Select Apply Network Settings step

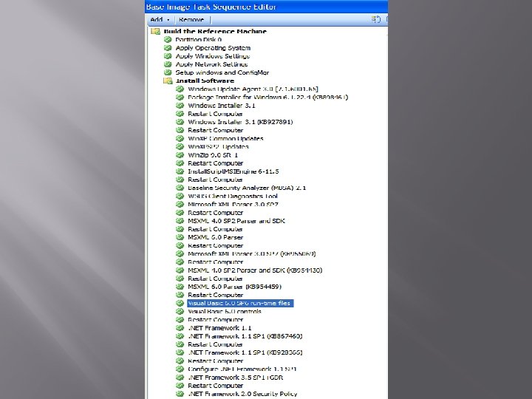pos(212,64)
